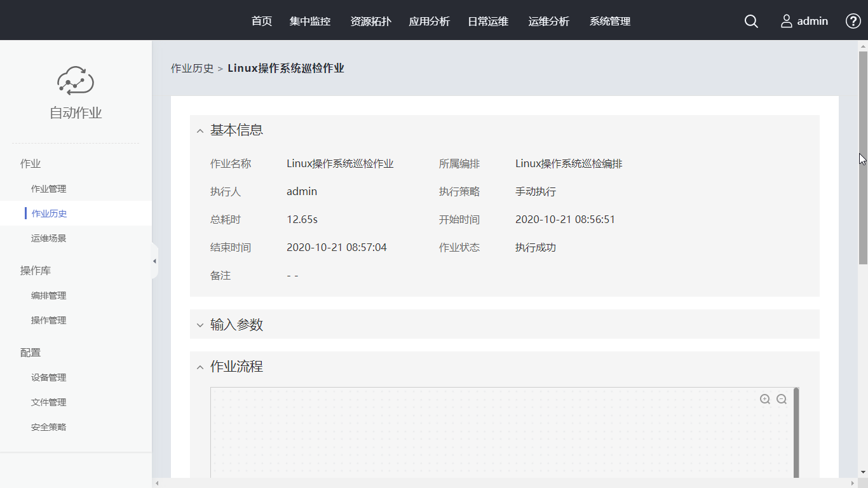Expand the 输入参数 section
This screenshot has height=488, width=868.
point(200,325)
